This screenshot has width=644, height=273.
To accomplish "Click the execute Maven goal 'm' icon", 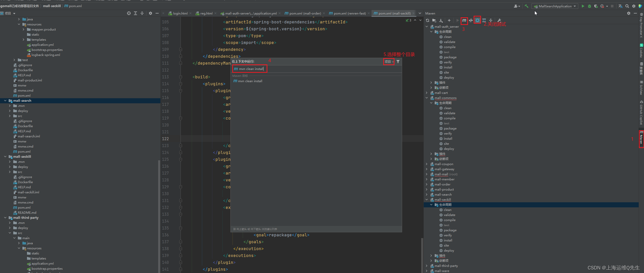I will 464,20.
